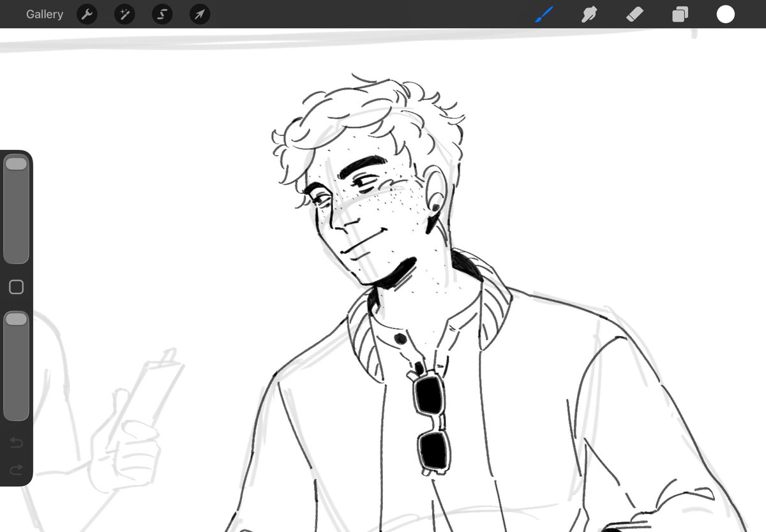Return to the Gallery
This screenshot has height=532, width=766.
click(x=44, y=14)
